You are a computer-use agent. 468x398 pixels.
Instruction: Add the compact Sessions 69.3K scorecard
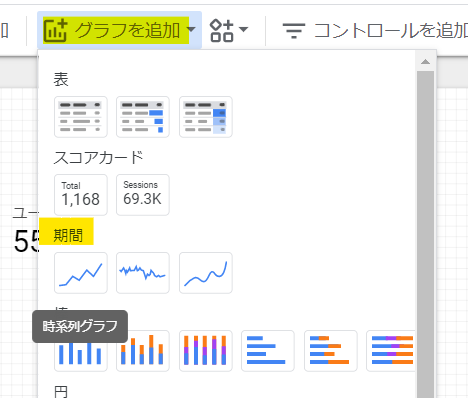click(143, 195)
